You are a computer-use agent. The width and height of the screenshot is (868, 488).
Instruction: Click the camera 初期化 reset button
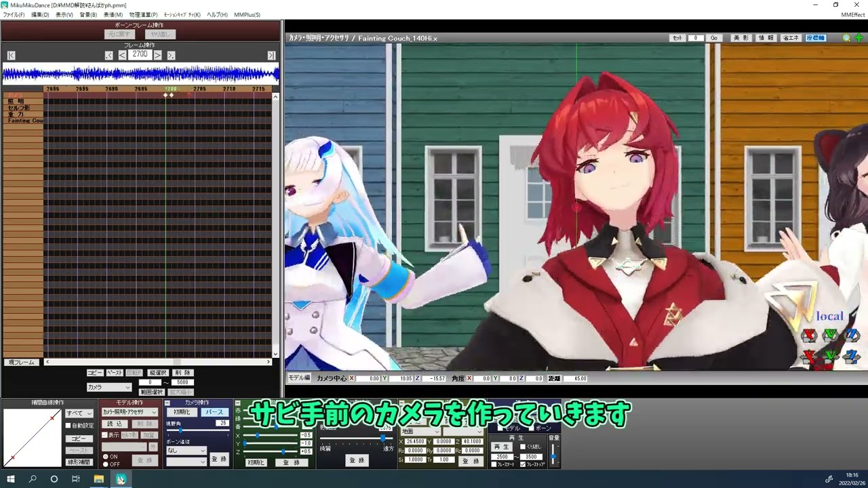(x=181, y=412)
